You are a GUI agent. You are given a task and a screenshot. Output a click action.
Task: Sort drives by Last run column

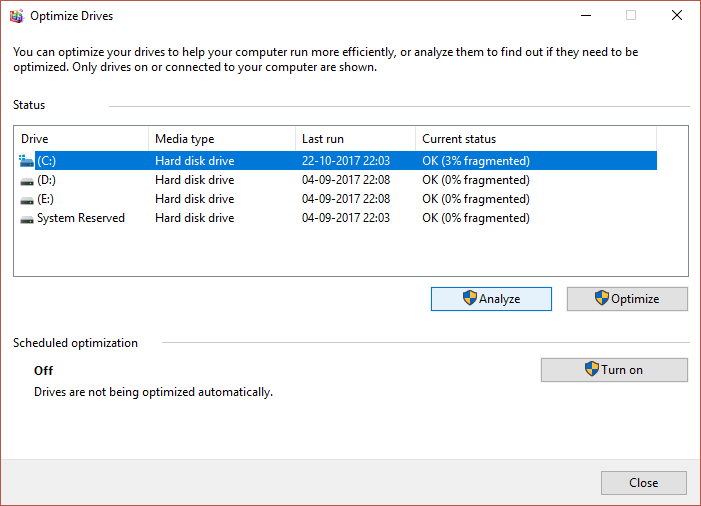coord(355,139)
